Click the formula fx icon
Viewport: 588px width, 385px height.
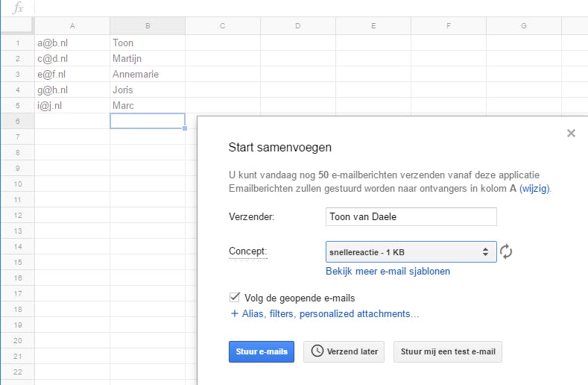(x=18, y=7)
